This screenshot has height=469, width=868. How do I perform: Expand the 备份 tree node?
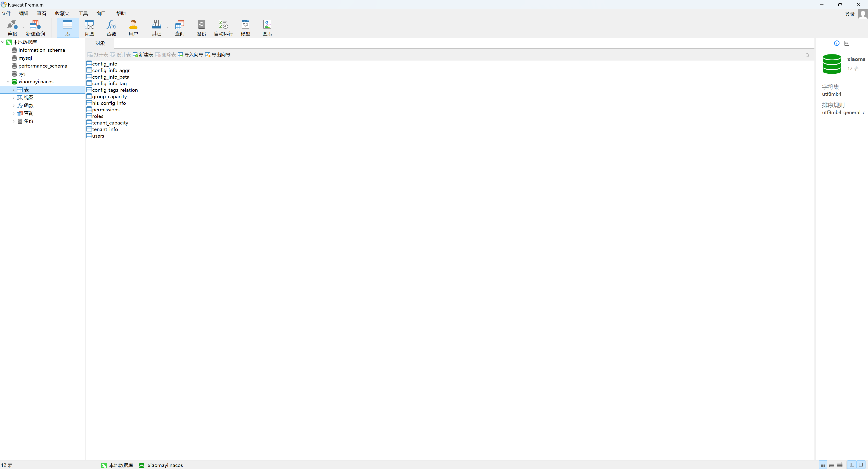coord(14,121)
